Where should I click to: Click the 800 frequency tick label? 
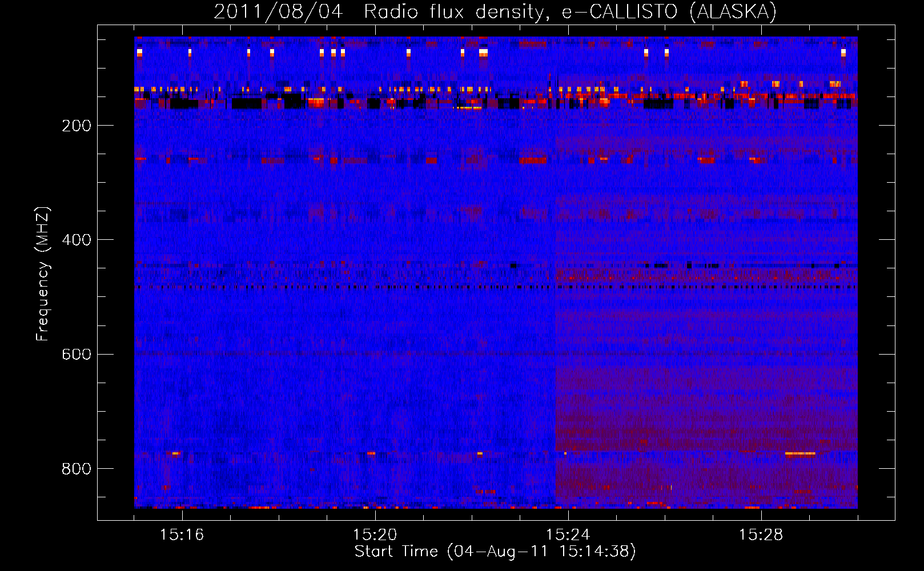pos(77,469)
